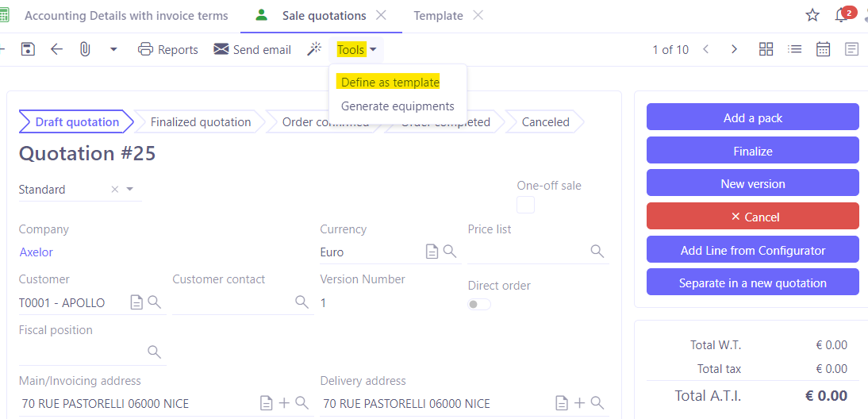
Task: Switch to the Template tab
Action: 439,16
